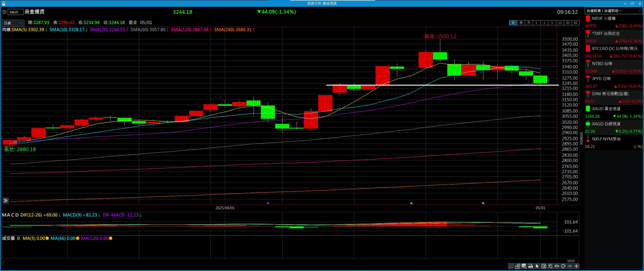644x271 pixels.
Task: Zoom in chart with plus icon
Action: [576, 266]
